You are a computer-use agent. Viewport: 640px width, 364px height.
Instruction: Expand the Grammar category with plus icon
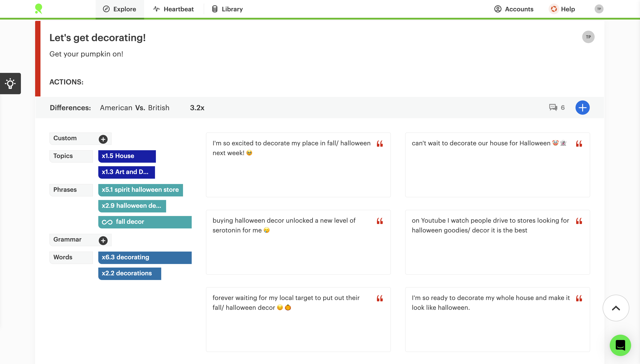[103, 240]
